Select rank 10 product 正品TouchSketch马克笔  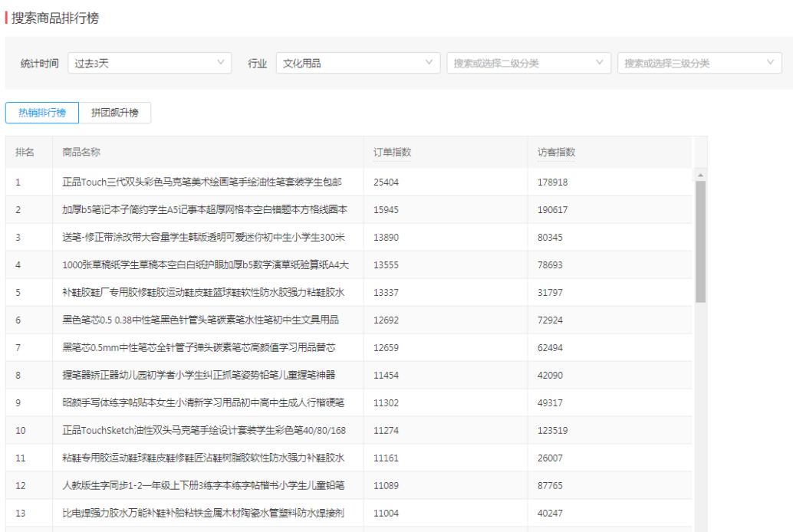click(204, 431)
